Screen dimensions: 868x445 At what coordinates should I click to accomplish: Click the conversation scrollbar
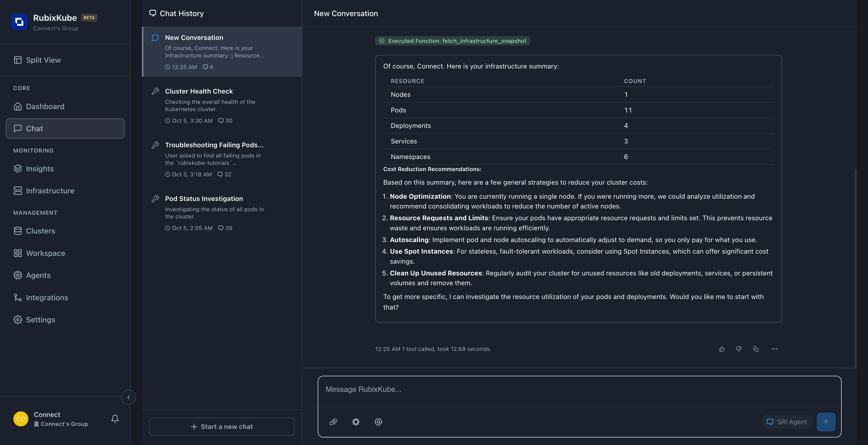coord(855,268)
